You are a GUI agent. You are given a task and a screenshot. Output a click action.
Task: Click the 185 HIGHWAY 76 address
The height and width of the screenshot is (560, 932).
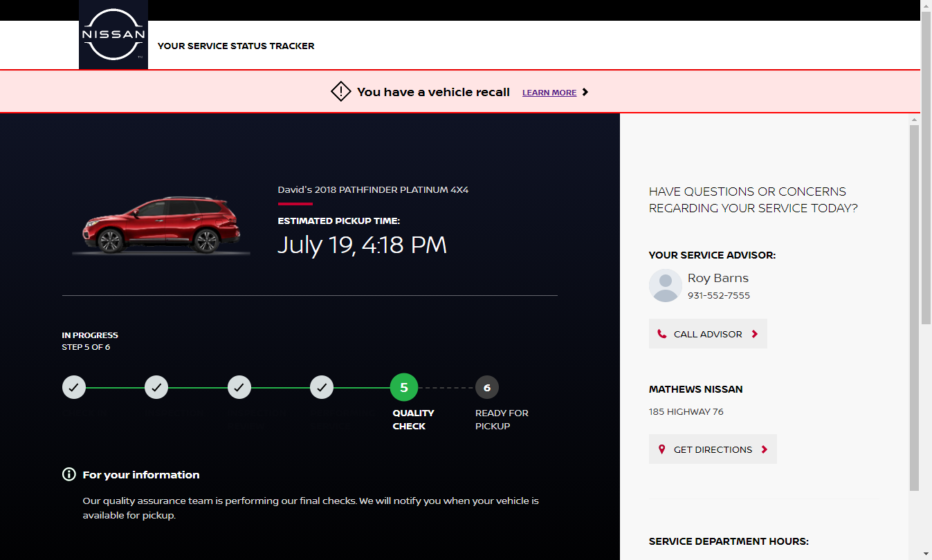686,412
